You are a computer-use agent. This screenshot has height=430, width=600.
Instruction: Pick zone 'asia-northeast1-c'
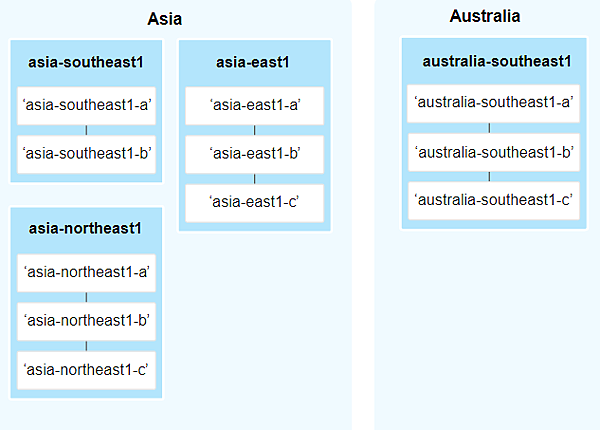pyautogui.click(x=86, y=370)
